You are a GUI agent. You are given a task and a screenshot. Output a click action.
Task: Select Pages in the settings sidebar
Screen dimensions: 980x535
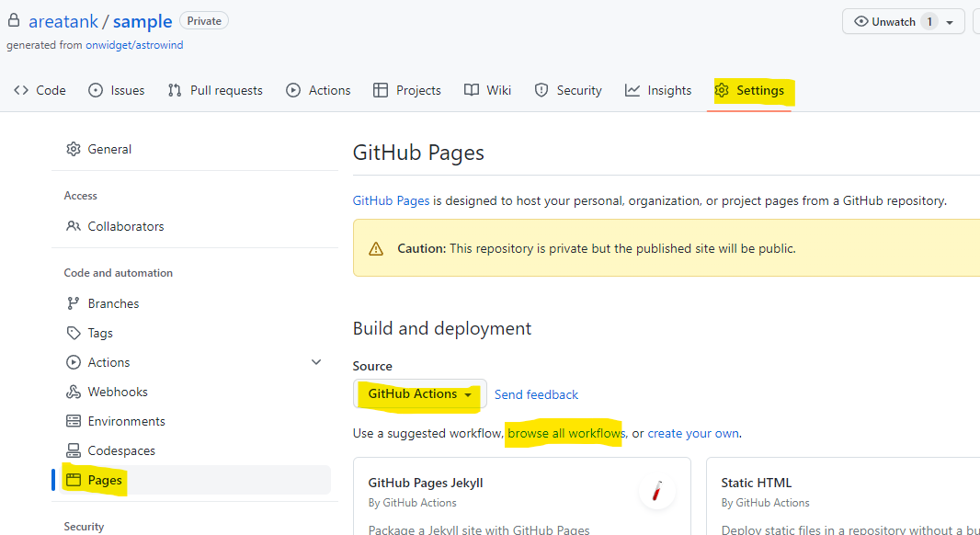(x=105, y=480)
